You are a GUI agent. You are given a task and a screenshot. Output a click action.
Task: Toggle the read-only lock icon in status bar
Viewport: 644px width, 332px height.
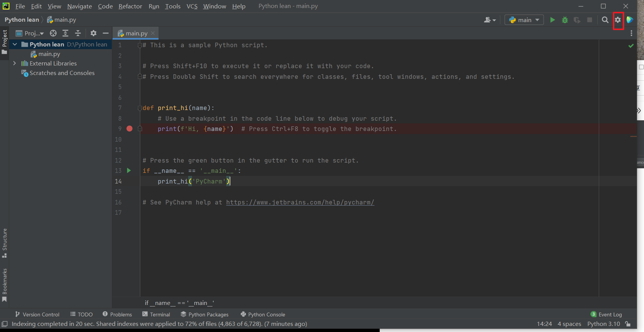[x=628, y=324]
